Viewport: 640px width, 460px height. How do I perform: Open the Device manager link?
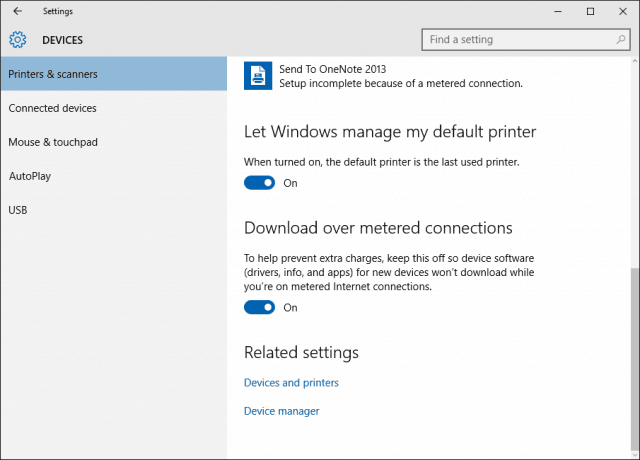[x=282, y=411]
